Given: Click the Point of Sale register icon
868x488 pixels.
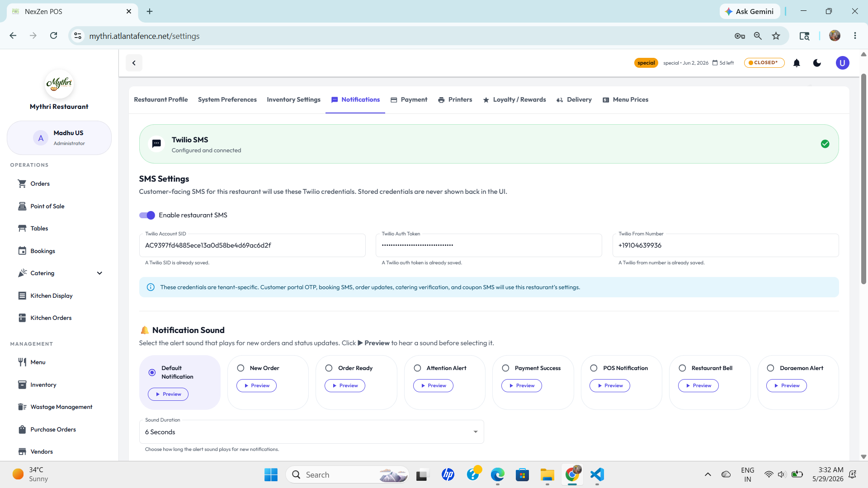Looking at the screenshot, I should 22,206.
